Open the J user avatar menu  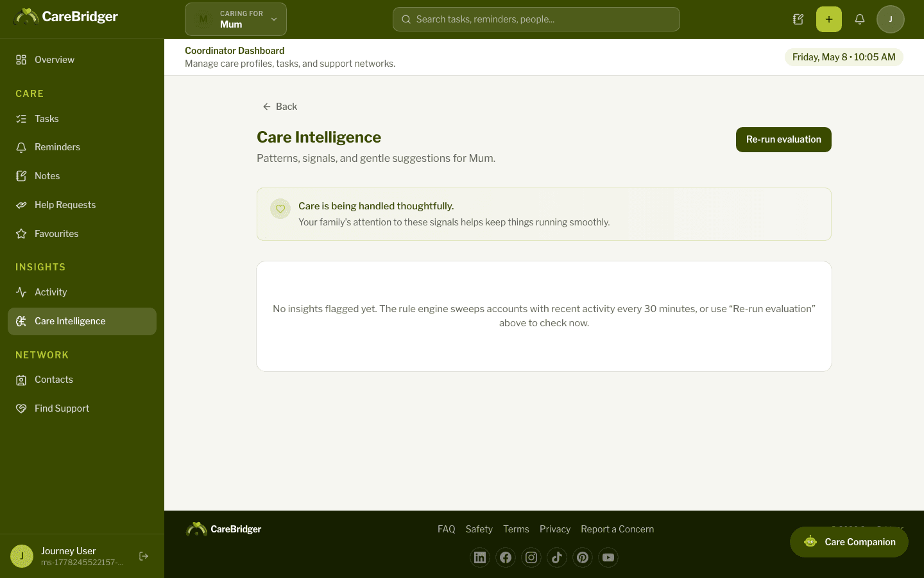pos(891,19)
